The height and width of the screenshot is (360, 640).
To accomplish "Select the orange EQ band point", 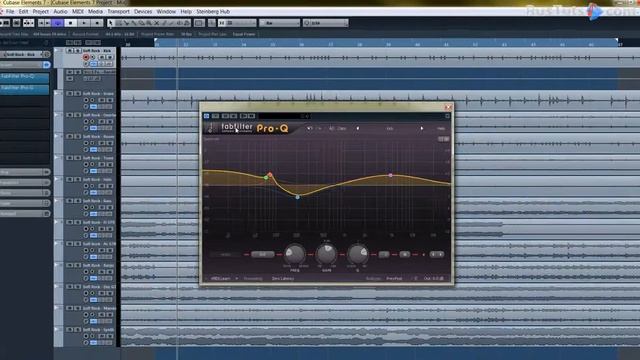I will point(270,175).
